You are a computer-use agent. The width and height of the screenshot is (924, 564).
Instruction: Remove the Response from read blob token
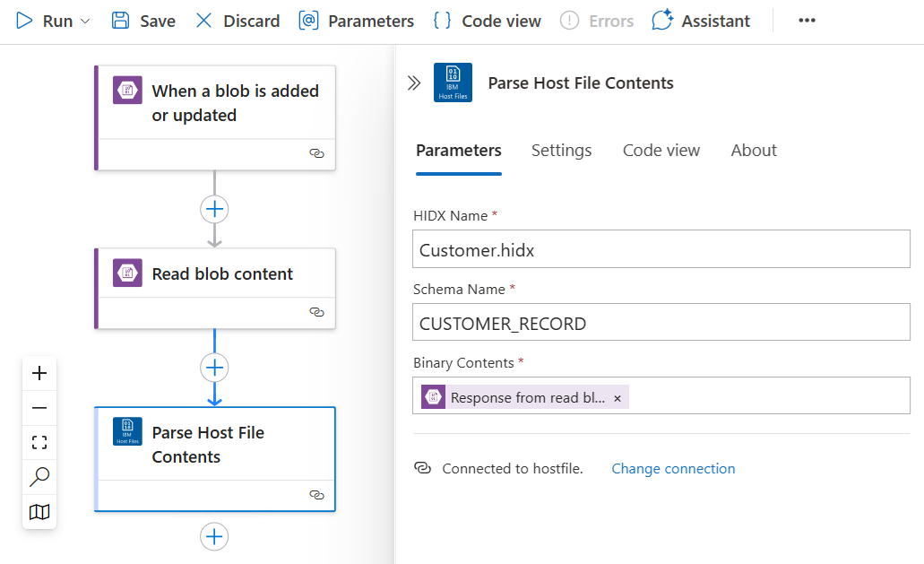[x=617, y=398]
